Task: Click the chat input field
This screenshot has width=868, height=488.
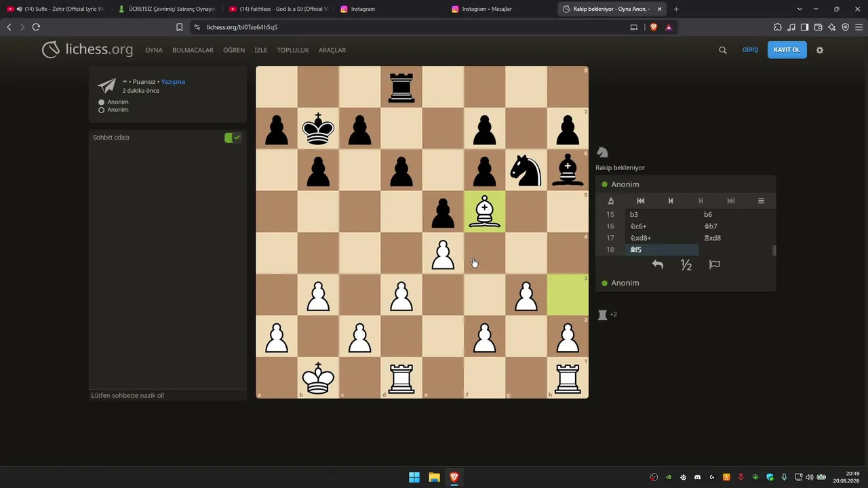Action: pos(167,395)
